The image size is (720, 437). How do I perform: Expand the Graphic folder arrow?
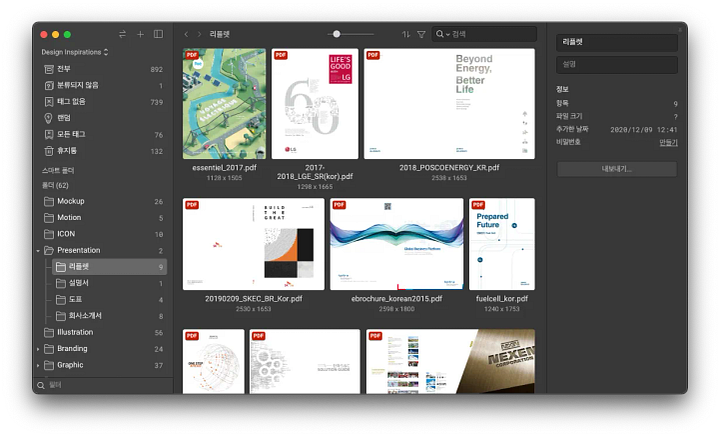[38, 365]
